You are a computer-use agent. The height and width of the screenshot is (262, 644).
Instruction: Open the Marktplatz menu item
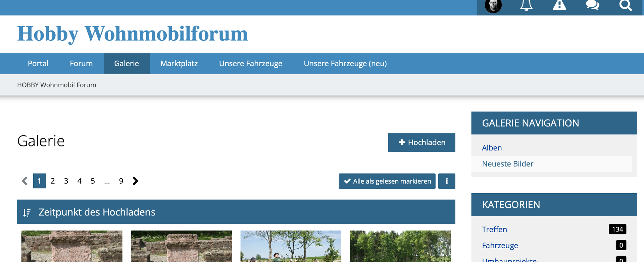coord(179,63)
